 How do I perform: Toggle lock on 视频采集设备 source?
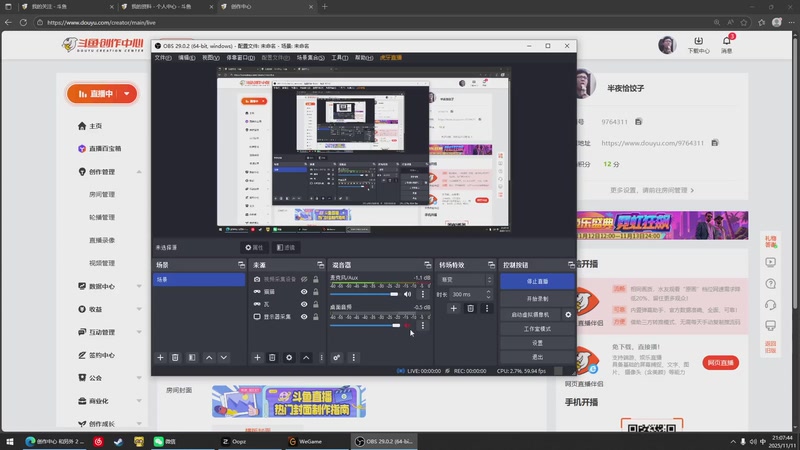tap(316, 279)
